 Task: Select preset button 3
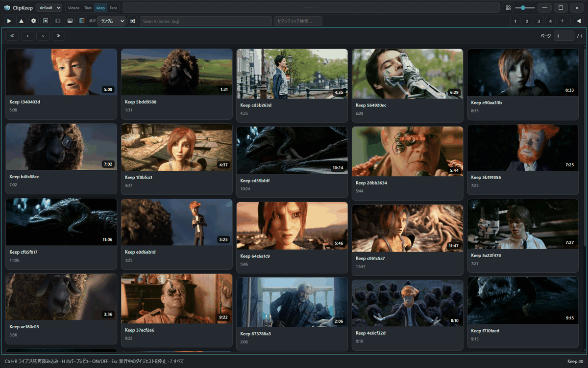point(539,21)
